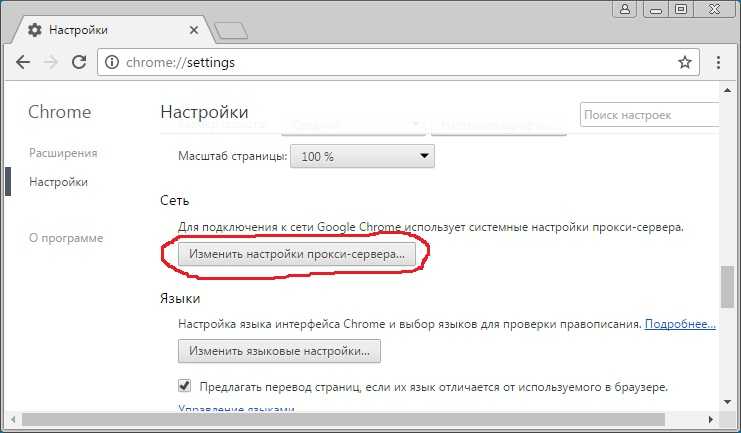Open the Chrome three-dot menu

(718, 62)
